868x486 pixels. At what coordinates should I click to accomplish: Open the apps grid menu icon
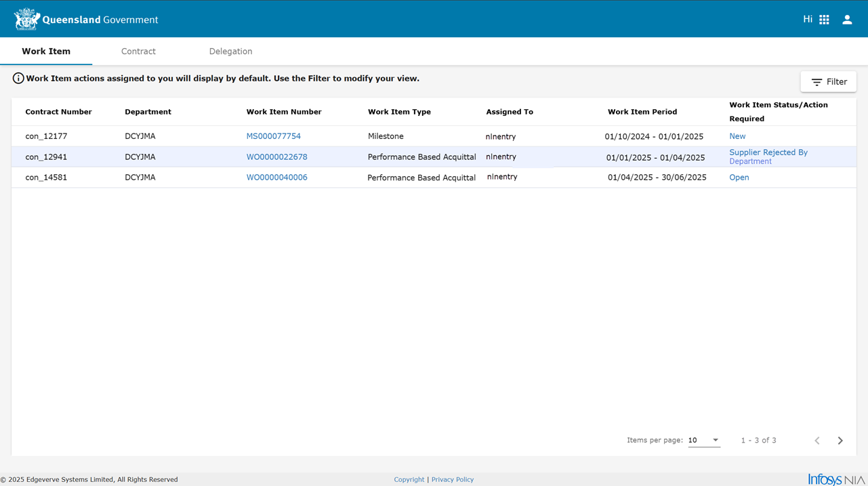pos(824,20)
